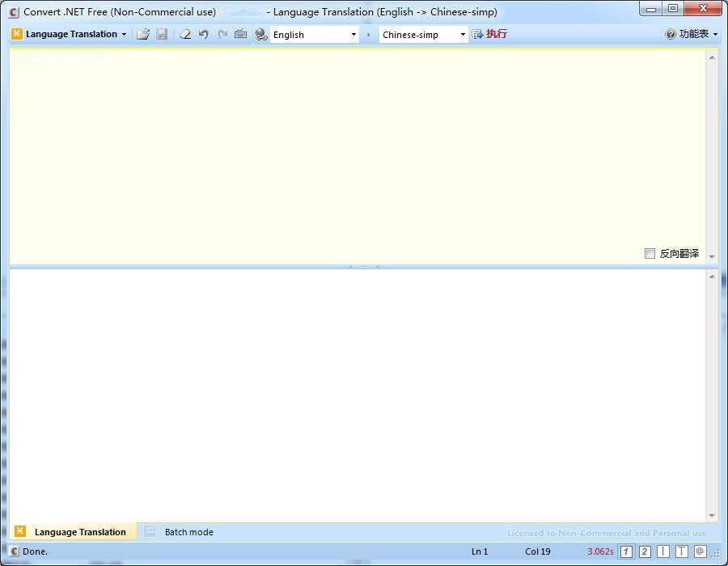Screen dimensions: 728x566
Task: Open the Chinese-simp target language dropdown
Action: (x=461, y=35)
